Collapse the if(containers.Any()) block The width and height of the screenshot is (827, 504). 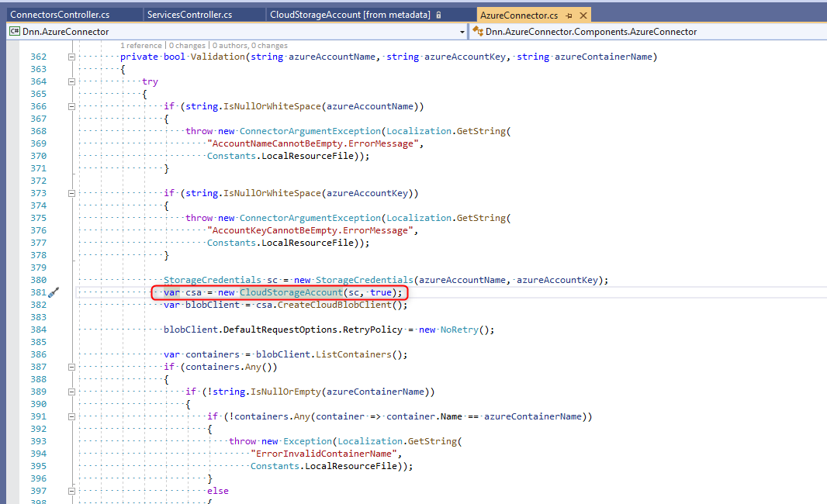pos(71,366)
